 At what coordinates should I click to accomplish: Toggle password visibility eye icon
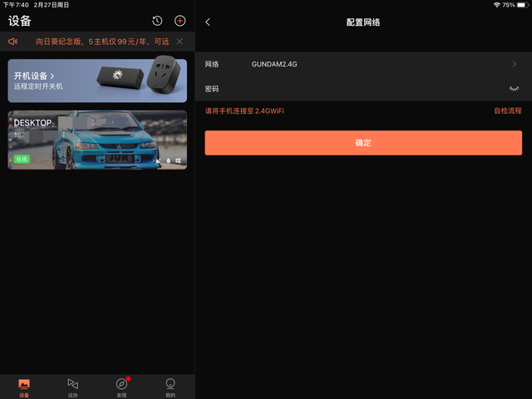(x=514, y=89)
